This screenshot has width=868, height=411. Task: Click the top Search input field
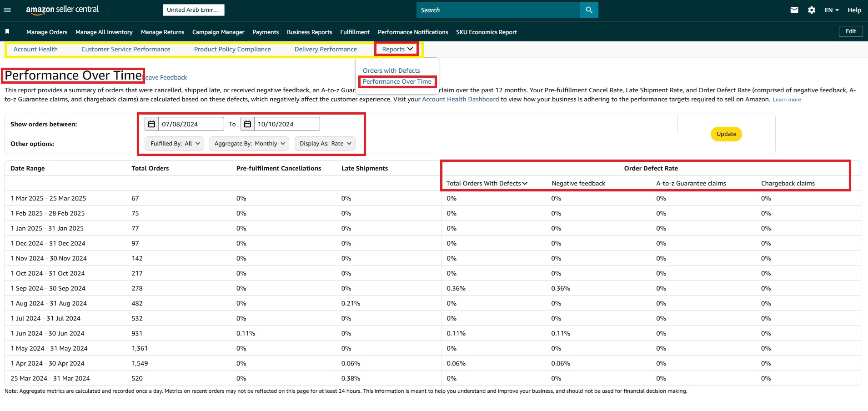498,10
